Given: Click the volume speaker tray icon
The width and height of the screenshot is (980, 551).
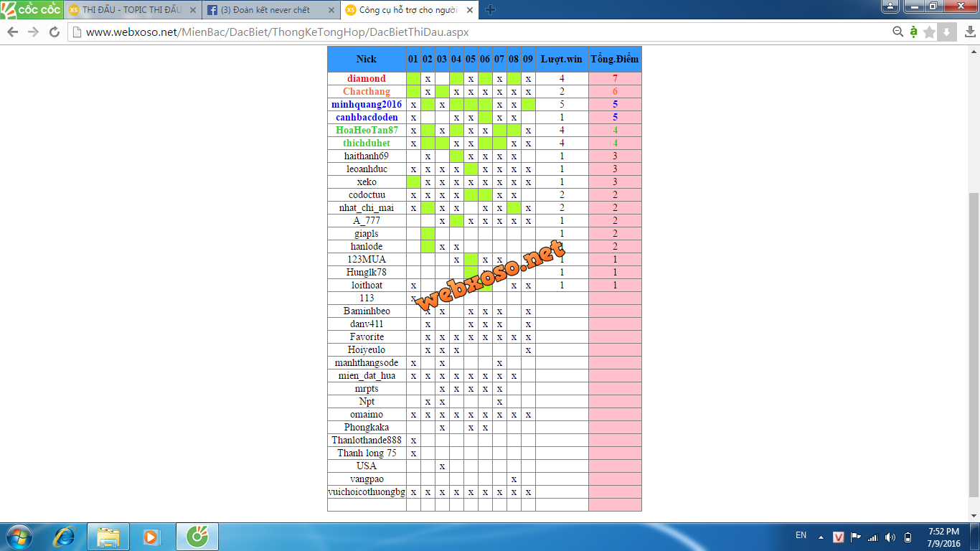Looking at the screenshot, I should click(890, 537).
